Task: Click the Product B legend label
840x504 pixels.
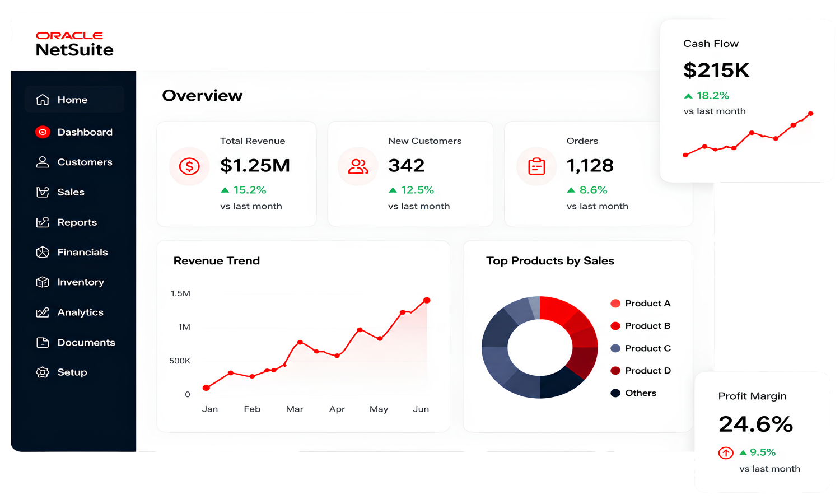Action: [x=647, y=326]
